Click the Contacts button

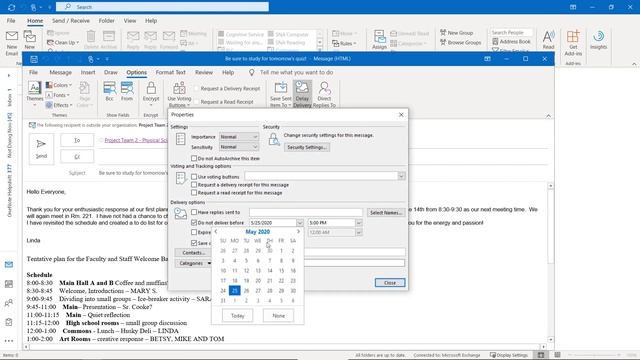click(193, 253)
